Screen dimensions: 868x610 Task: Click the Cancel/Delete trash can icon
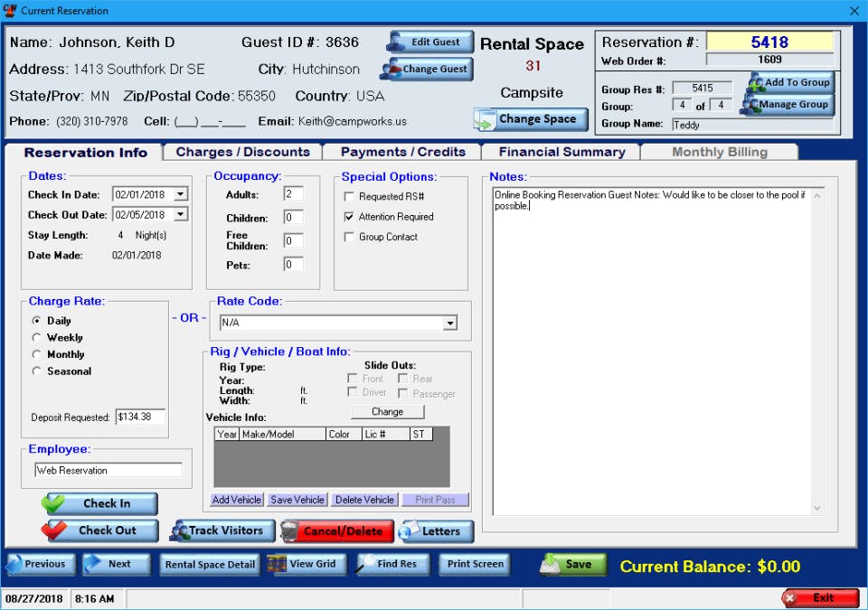point(290,531)
